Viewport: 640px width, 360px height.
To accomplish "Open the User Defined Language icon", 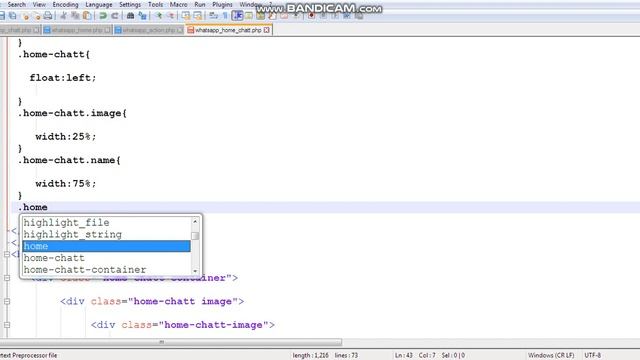I will pyautogui.click(x=249, y=16).
